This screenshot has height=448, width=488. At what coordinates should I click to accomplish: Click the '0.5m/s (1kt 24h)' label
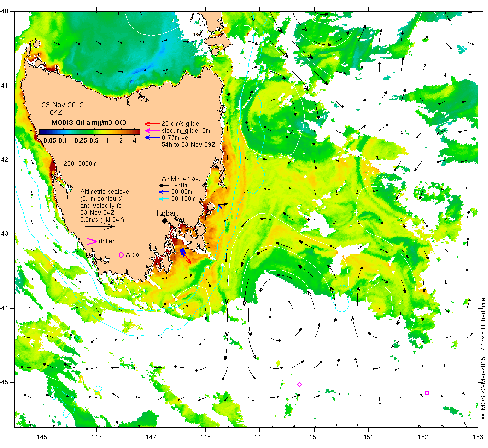click(x=102, y=220)
